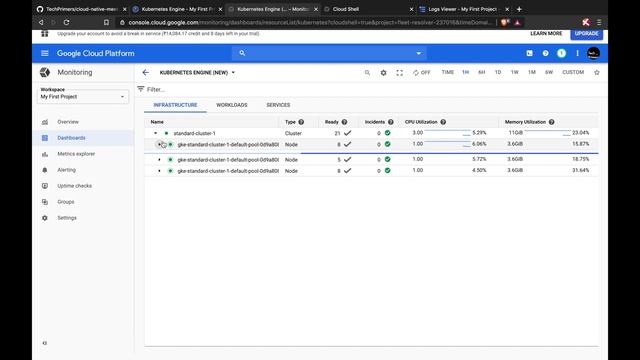Open the search bar dropdown arrow
The height and width of the screenshot is (360, 640).
pos(418,53)
